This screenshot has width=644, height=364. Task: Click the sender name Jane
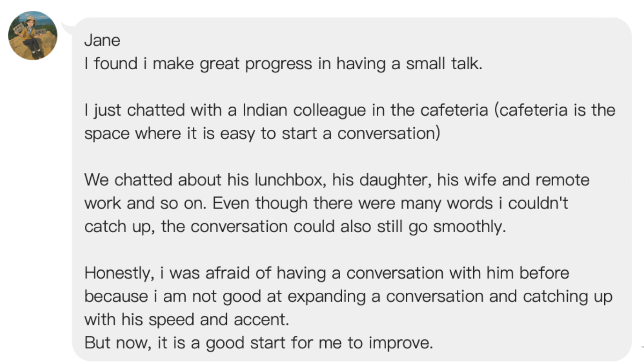coord(102,40)
